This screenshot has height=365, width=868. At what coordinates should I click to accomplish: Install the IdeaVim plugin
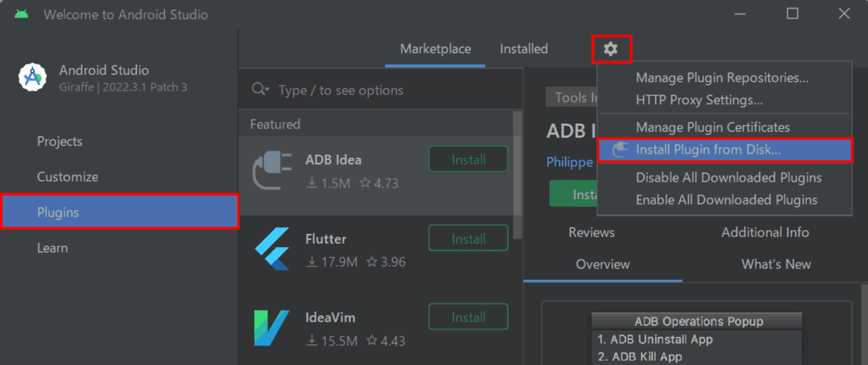click(x=468, y=317)
